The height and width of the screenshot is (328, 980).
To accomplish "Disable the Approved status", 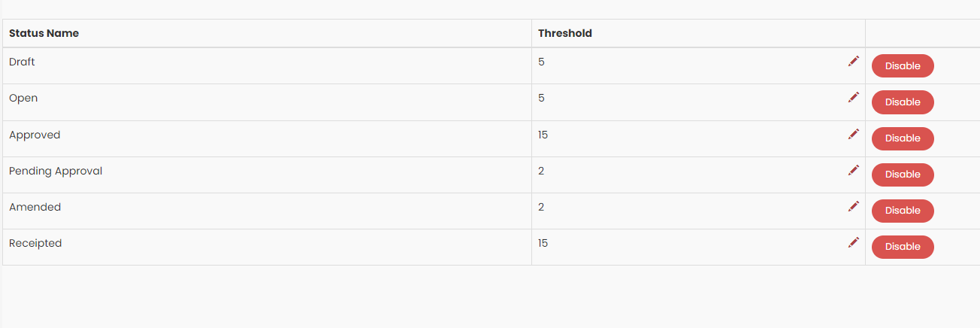I will click(x=903, y=138).
